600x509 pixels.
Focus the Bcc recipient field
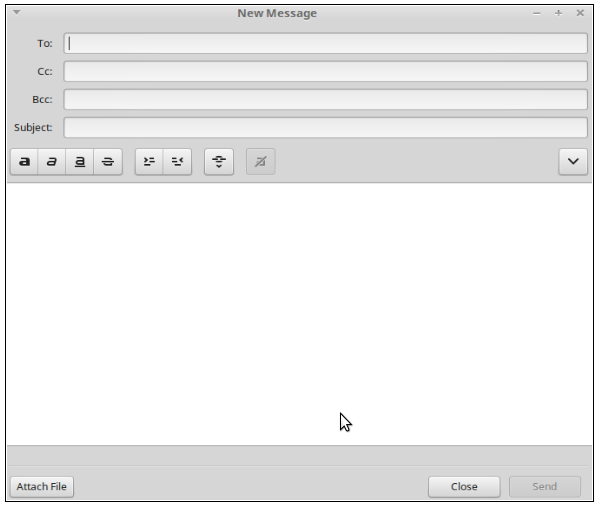(x=326, y=100)
